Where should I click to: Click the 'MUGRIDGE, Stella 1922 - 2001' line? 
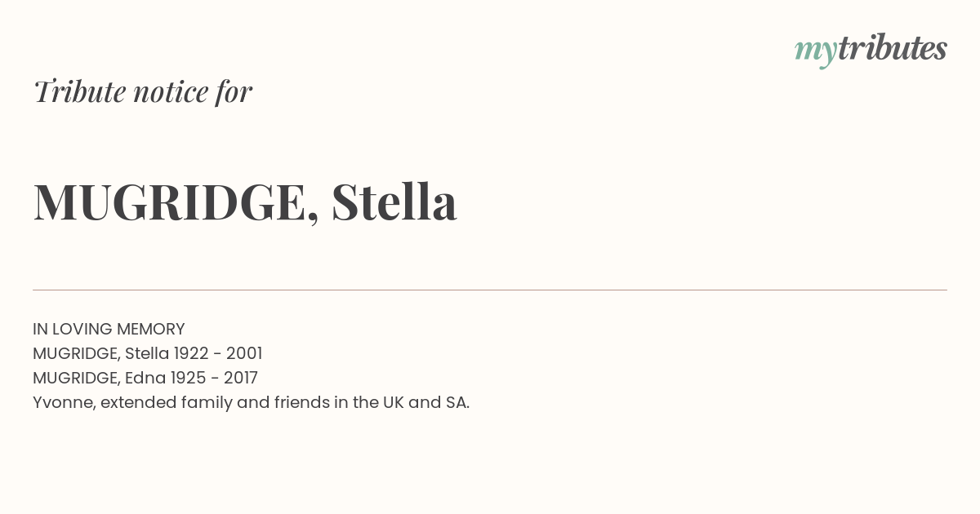(x=148, y=354)
